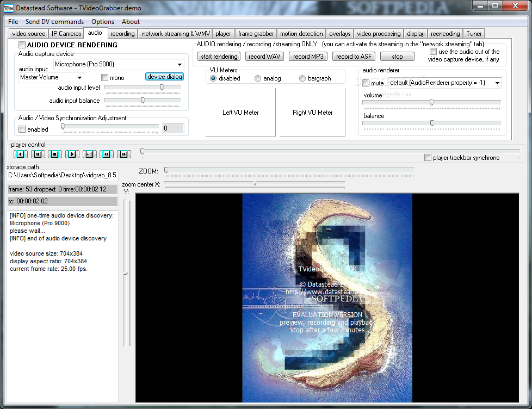Image resolution: width=532 pixels, height=409 pixels.
Task: Open the File menu
Action: (13, 22)
